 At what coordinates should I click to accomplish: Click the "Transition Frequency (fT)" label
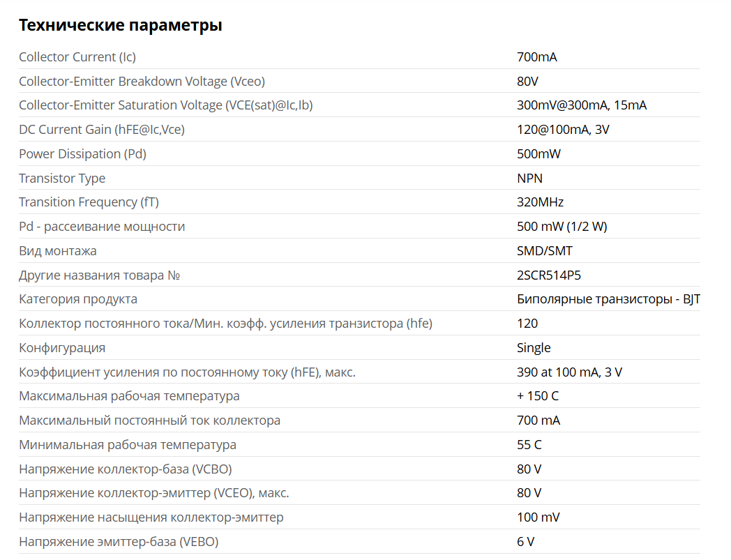pyautogui.click(x=89, y=202)
